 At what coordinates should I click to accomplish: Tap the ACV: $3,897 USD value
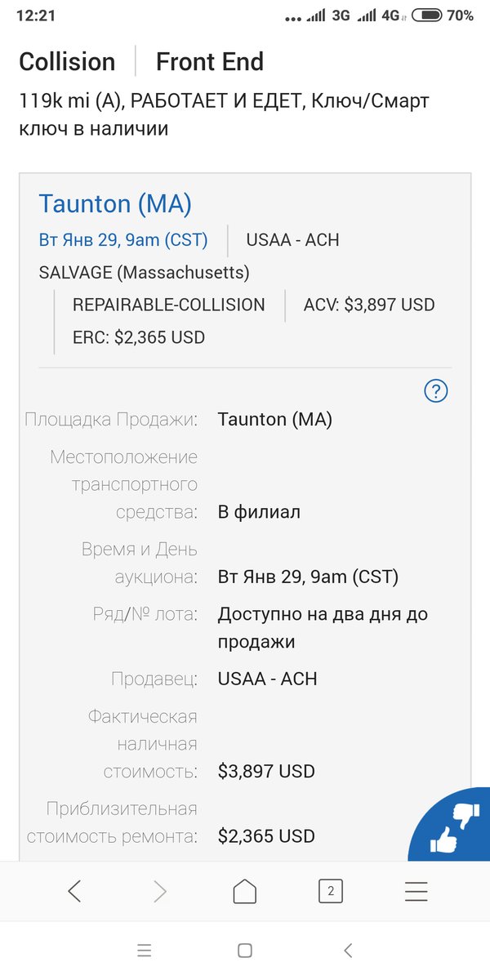[369, 305]
